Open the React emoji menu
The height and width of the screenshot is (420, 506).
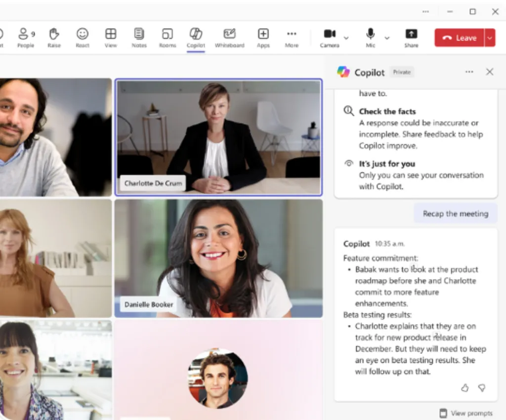click(83, 38)
